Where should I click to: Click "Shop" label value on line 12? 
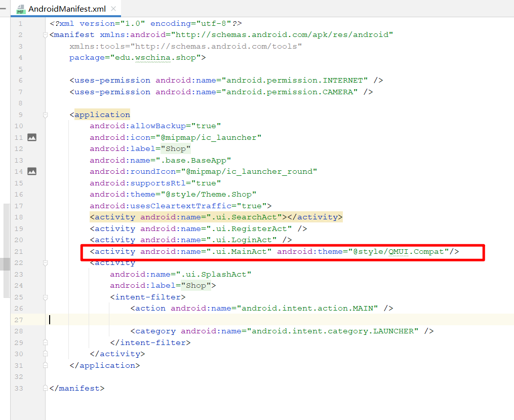click(176, 149)
